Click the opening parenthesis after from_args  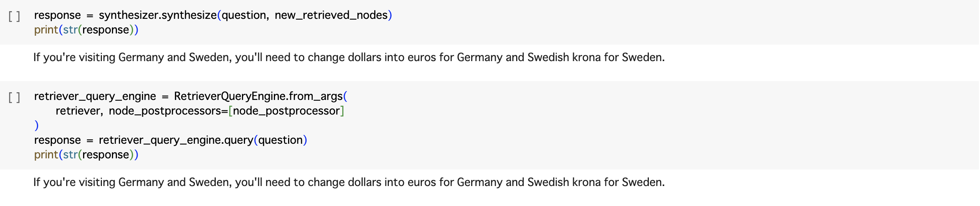pos(345,96)
